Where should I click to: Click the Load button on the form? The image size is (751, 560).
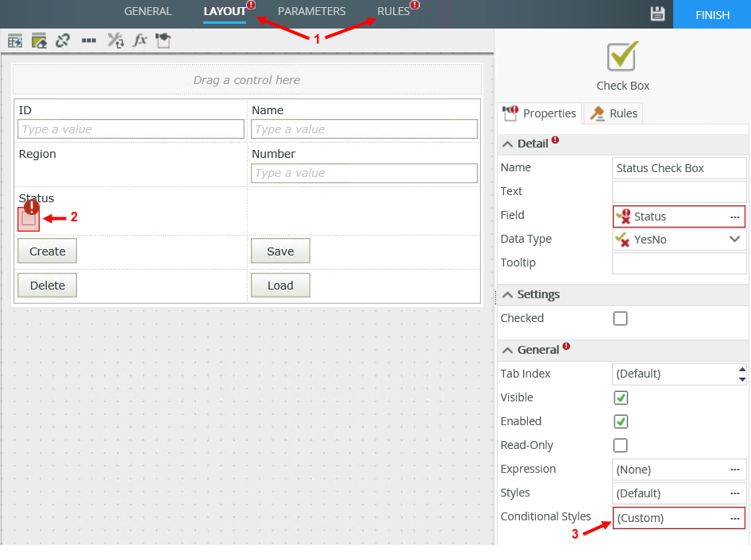(x=280, y=286)
